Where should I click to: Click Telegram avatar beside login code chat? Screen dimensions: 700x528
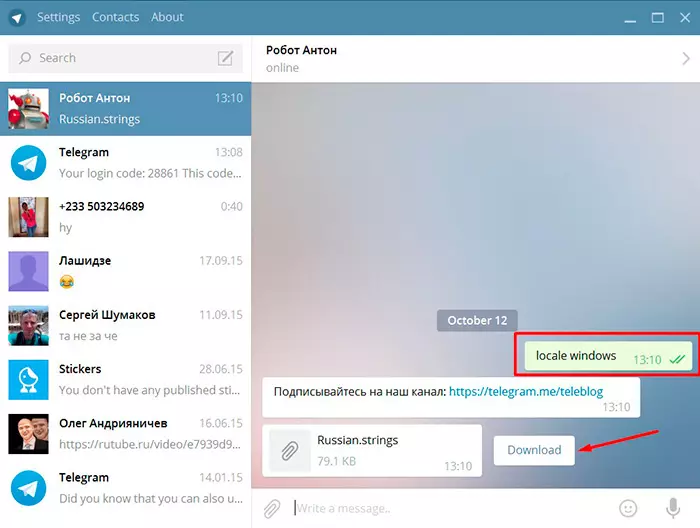[x=29, y=162]
